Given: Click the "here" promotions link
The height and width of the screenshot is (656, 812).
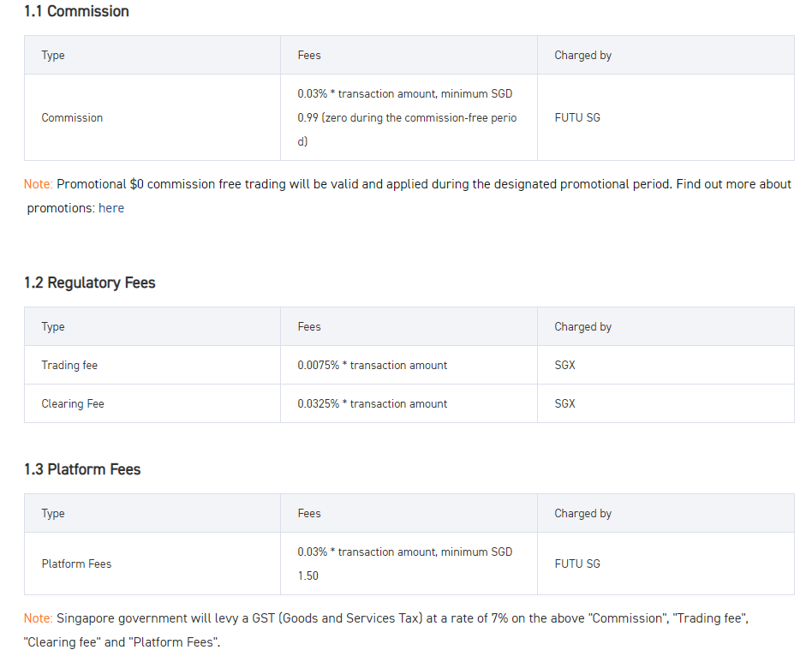Looking at the screenshot, I should click(111, 208).
